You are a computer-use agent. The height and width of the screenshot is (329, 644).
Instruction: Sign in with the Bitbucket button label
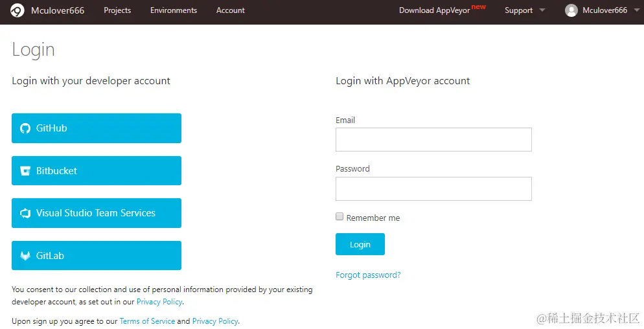[x=56, y=171]
